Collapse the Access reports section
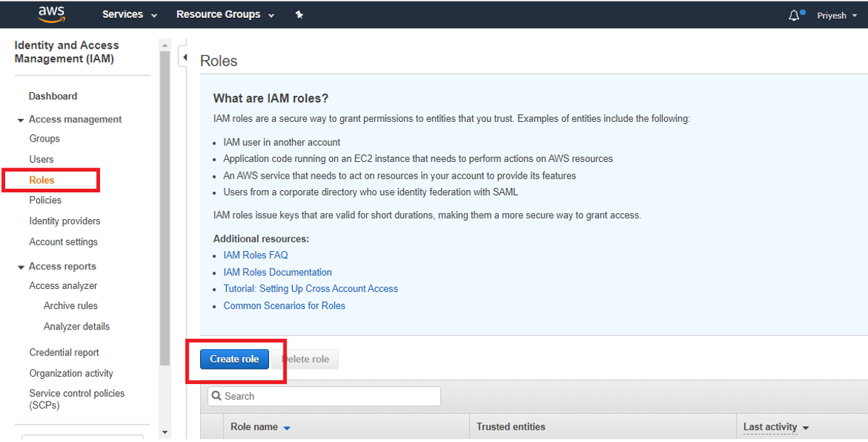The width and height of the screenshot is (868, 442). point(21,267)
